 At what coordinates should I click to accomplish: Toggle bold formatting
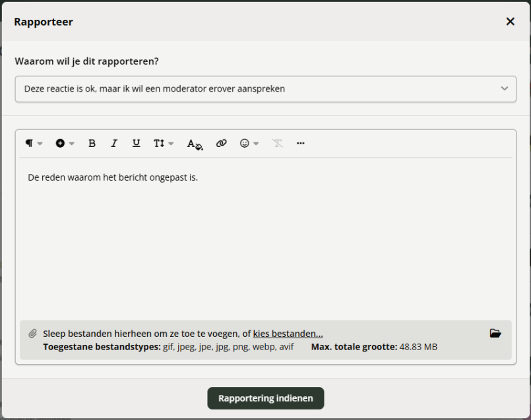tap(92, 143)
